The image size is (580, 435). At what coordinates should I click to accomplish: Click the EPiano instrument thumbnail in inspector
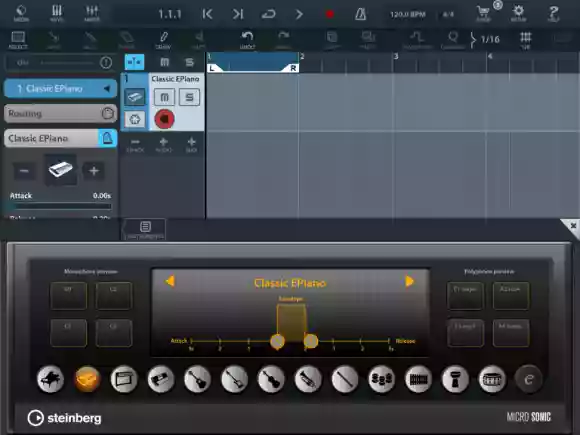tap(60, 170)
